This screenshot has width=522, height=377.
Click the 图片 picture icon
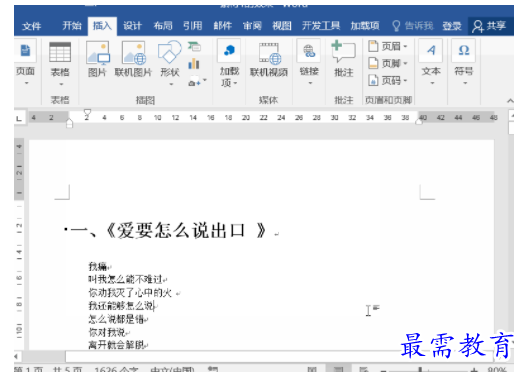[97, 53]
